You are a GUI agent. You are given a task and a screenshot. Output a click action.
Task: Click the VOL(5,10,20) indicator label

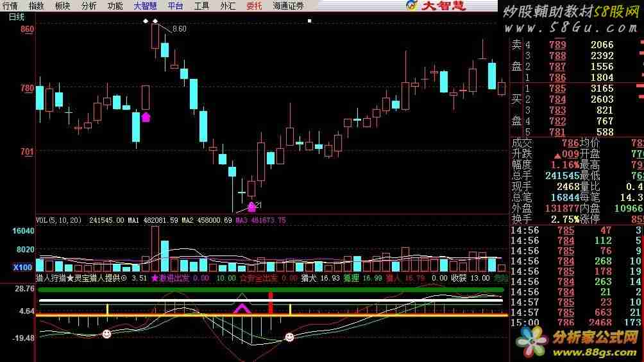click(59, 220)
